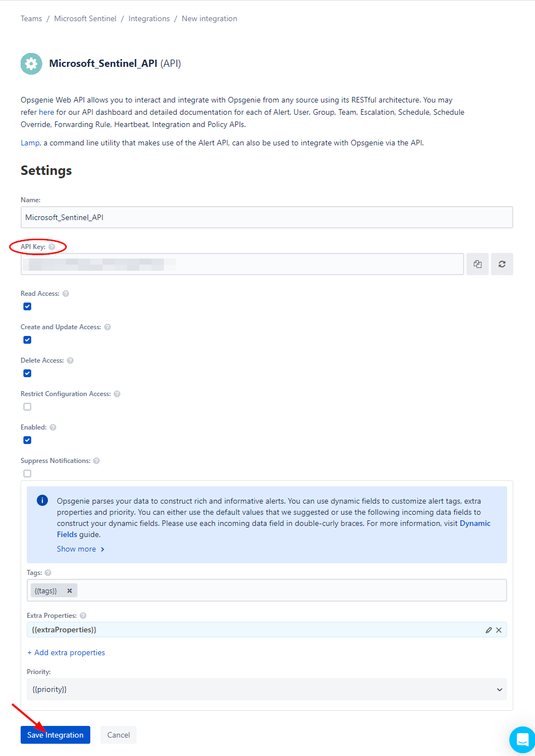The height and width of the screenshot is (756, 535).
Task: Open the Lamp command line utility link
Action: click(x=30, y=143)
